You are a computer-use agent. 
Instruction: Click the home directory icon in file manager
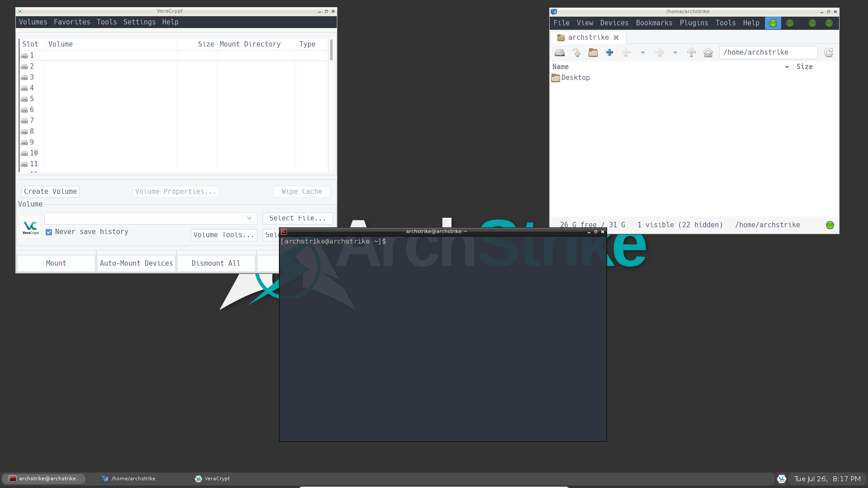click(708, 52)
